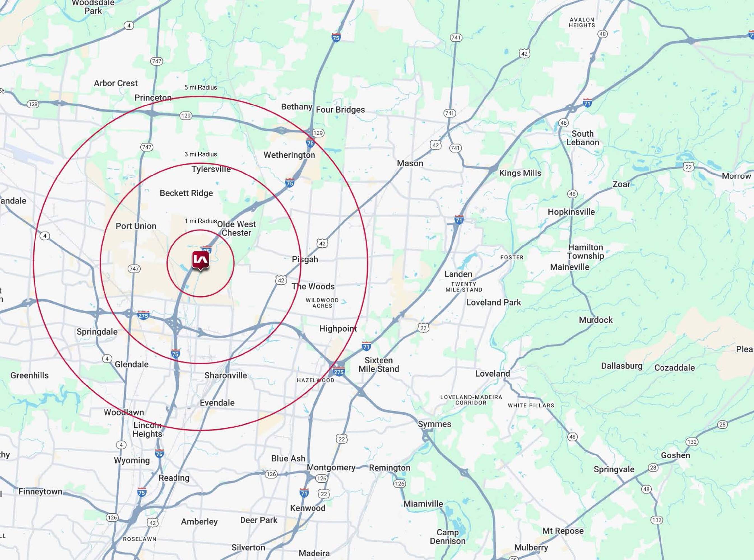This screenshot has height=560, width=754.
Task: Click the Route 747 shield near Port Union
Action: (x=134, y=269)
